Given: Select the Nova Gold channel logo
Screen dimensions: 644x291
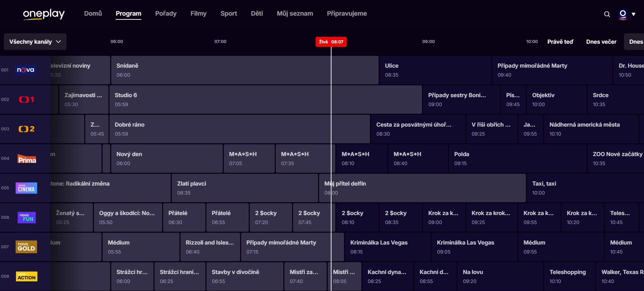Looking at the screenshot, I should (x=26, y=247).
